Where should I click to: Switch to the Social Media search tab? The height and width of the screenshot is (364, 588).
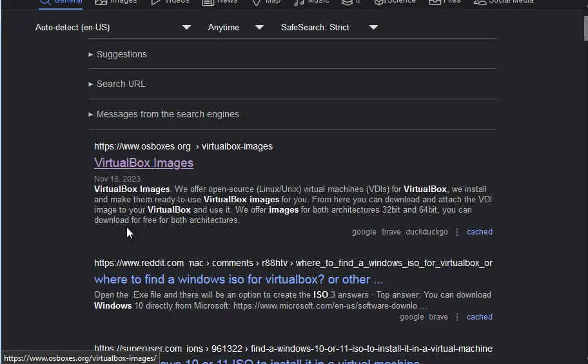pos(504,2)
